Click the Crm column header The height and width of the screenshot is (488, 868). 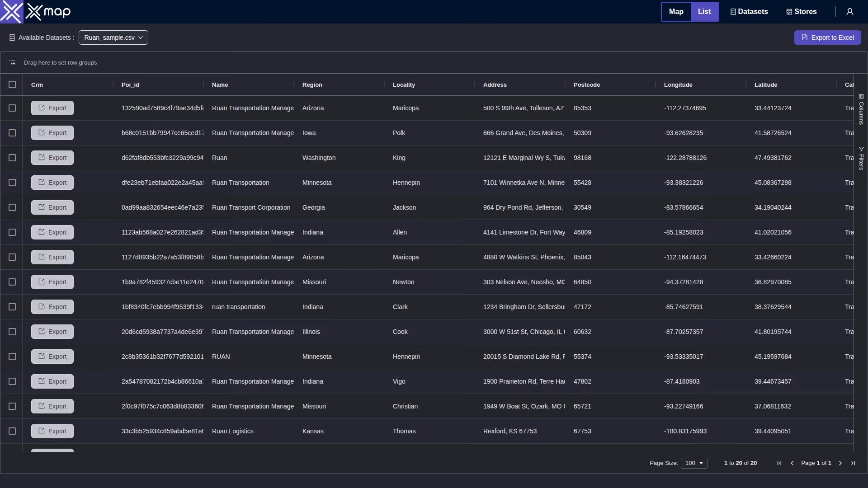pos(37,84)
